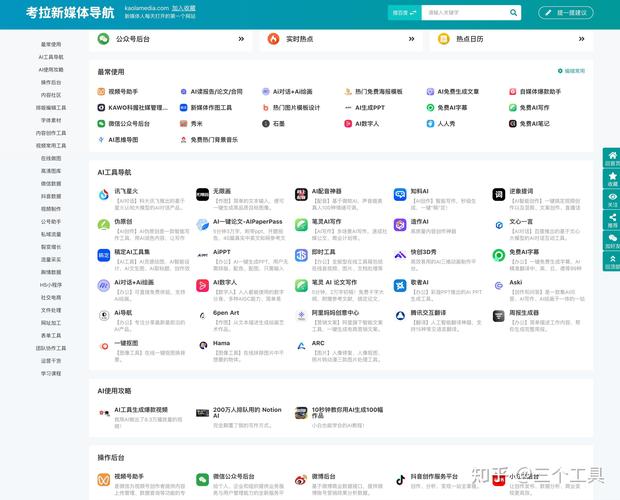Click the Hama tool entry title

[x=221, y=343]
